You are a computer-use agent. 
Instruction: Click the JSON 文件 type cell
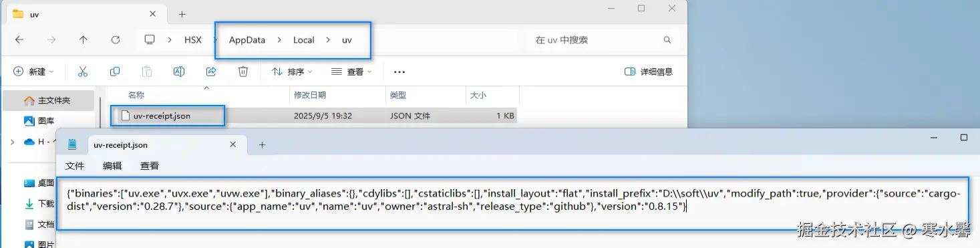(x=410, y=116)
